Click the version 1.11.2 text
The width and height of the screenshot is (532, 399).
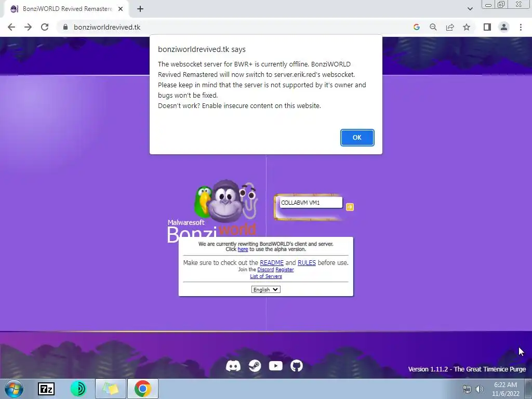[x=467, y=369]
